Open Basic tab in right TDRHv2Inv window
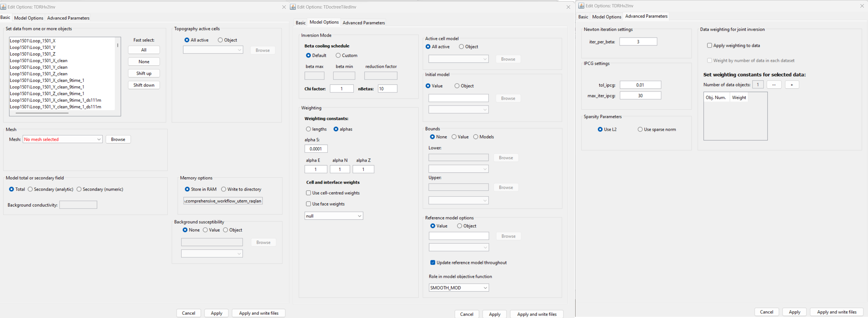This screenshot has width=868, height=318. tap(583, 17)
